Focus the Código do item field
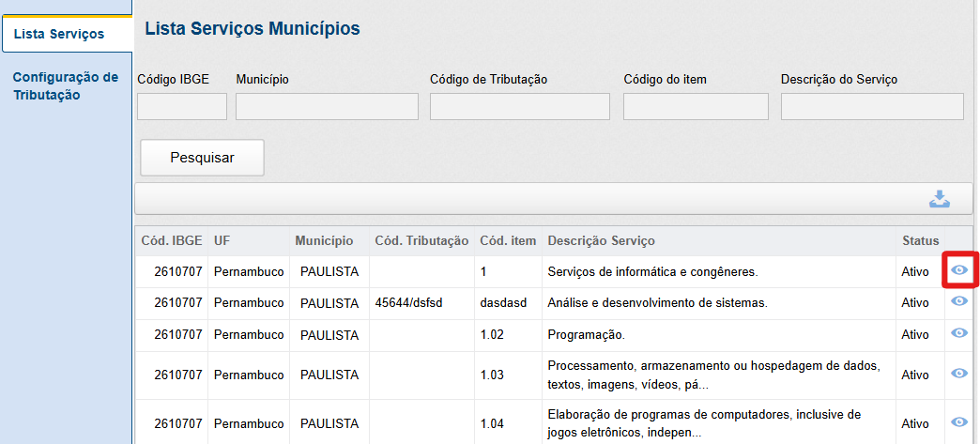980x444 pixels. pos(696,107)
